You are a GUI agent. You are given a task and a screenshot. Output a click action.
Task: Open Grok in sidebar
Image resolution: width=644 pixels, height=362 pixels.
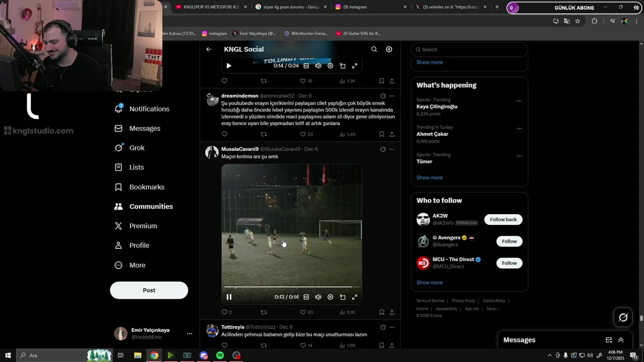[x=129, y=148]
